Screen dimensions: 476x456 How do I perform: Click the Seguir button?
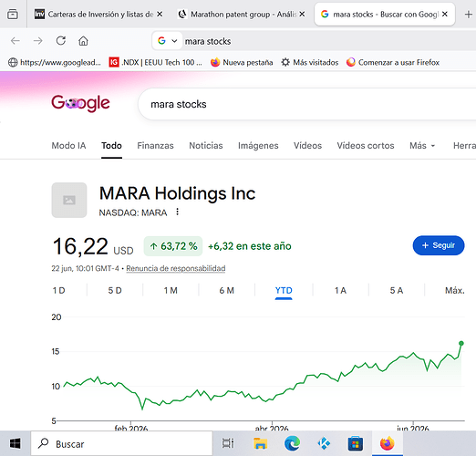pos(439,245)
